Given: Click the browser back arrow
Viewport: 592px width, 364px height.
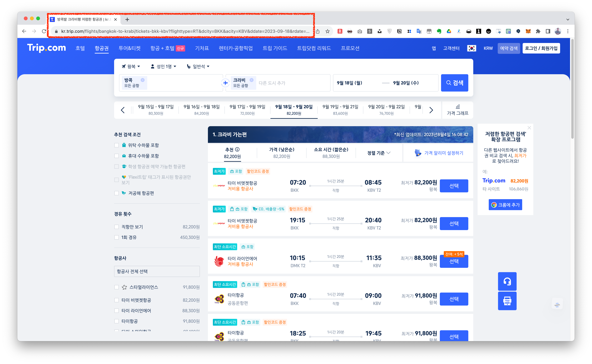Looking at the screenshot, I should point(24,31).
